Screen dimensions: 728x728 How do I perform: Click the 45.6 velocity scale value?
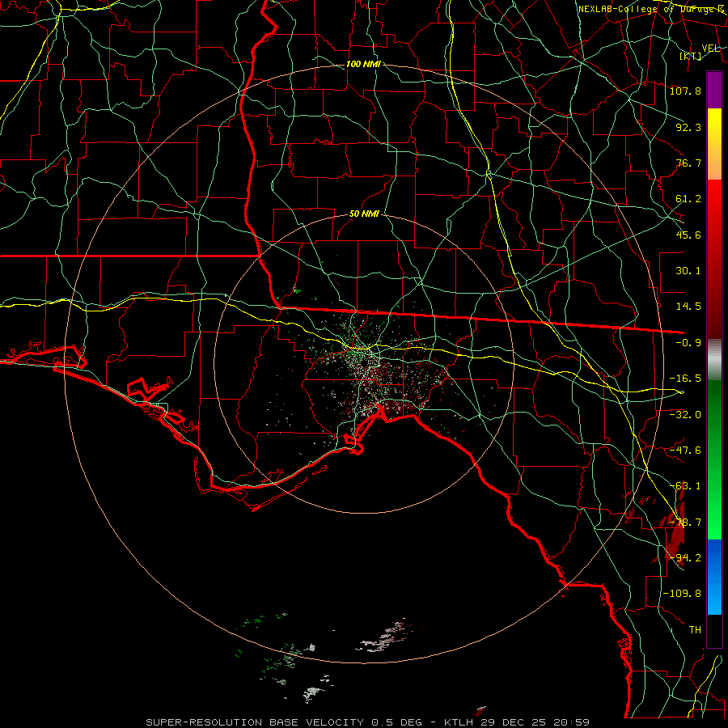[x=688, y=235]
